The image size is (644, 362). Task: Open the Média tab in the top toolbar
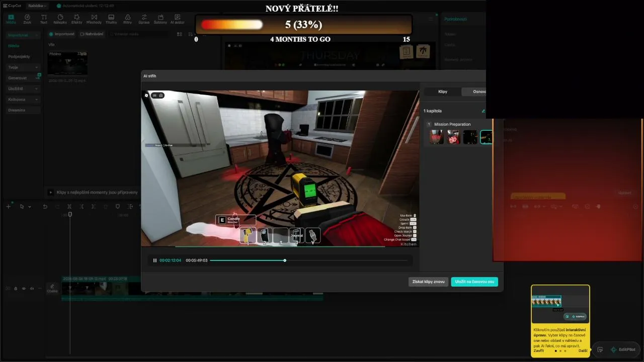tap(11, 19)
